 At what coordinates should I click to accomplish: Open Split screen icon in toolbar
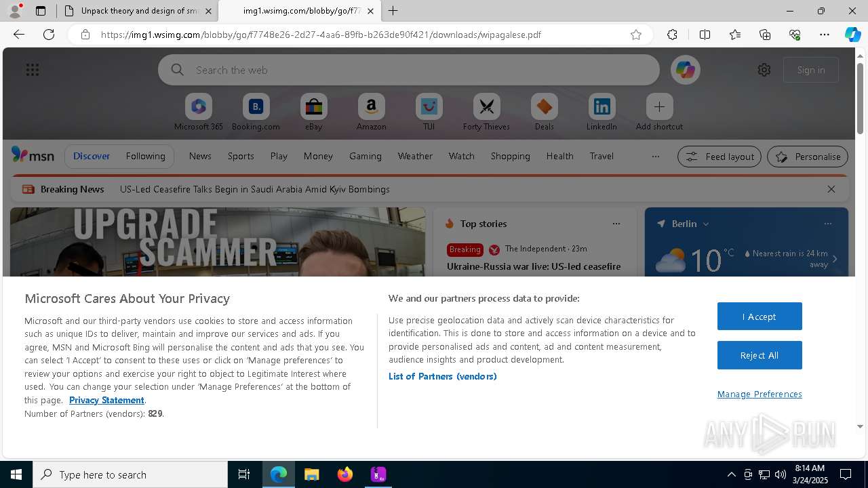(x=705, y=35)
